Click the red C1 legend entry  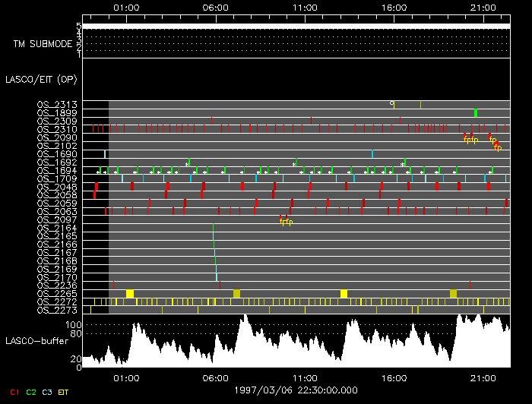coord(13,393)
